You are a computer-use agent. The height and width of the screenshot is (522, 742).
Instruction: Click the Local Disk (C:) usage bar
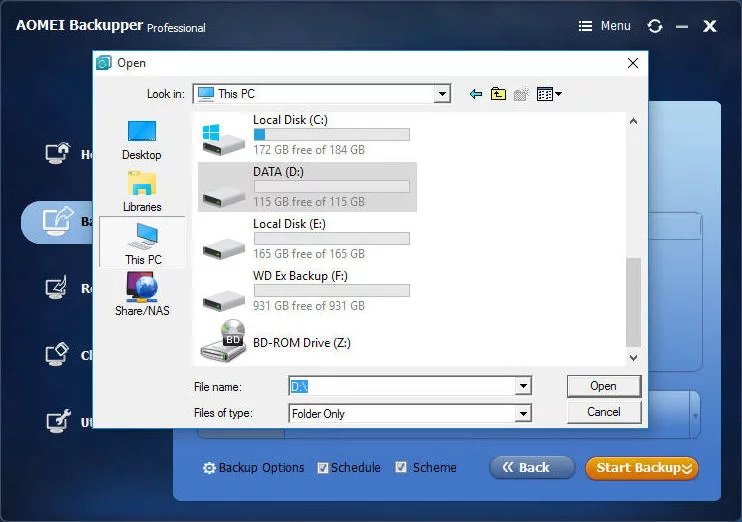pos(332,134)
